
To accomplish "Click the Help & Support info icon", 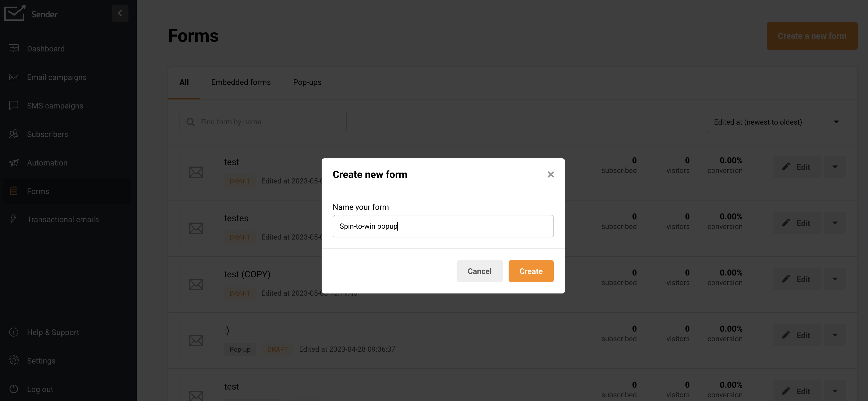I will 14,332.
